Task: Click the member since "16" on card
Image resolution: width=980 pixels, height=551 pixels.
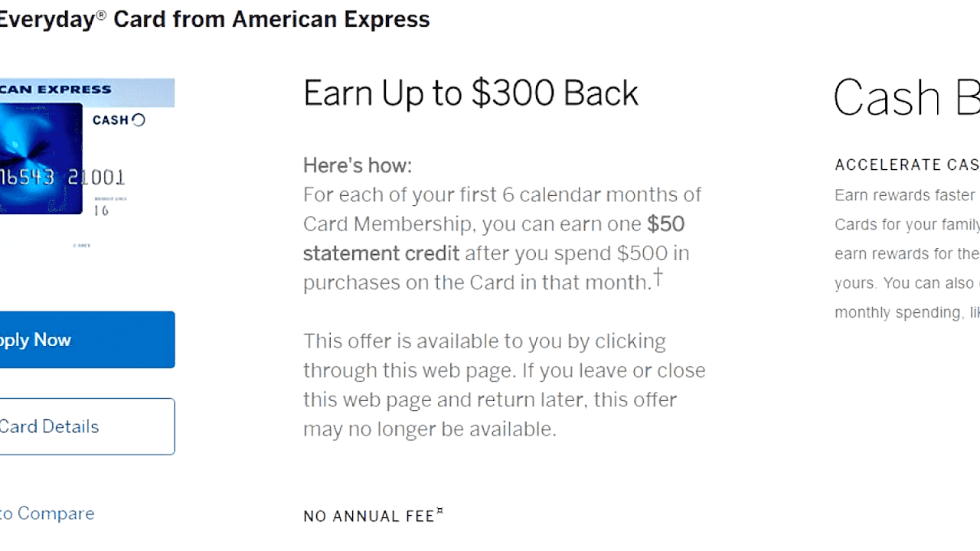Action: coord(101,210)
